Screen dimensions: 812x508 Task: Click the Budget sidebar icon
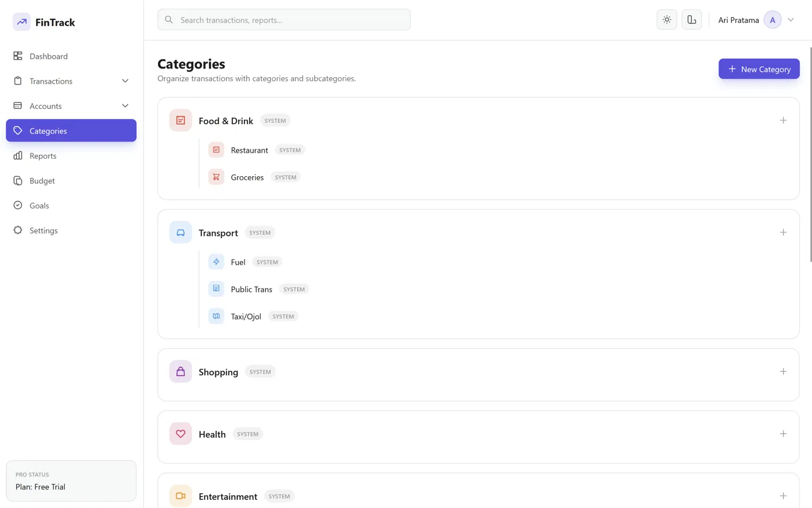pos(18,181)
